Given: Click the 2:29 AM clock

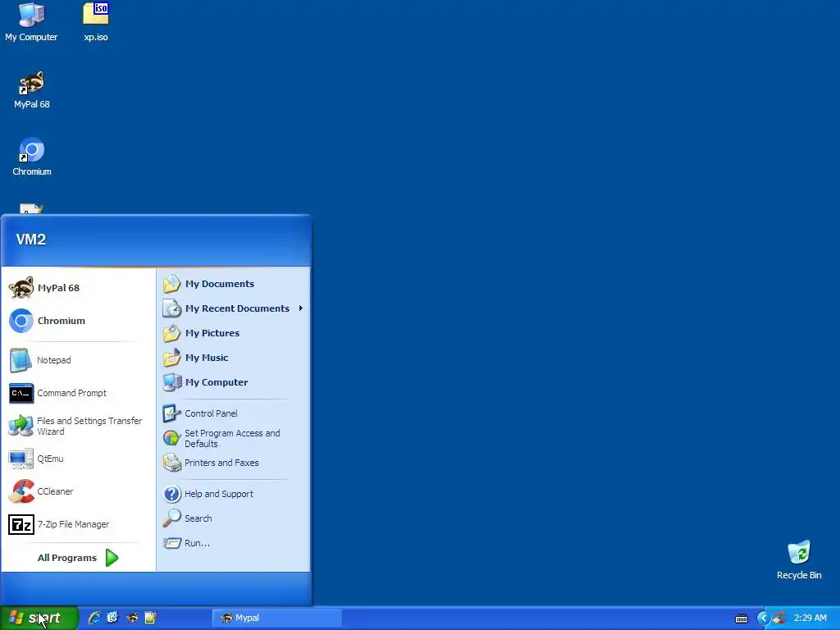Looking at the screenshot, I should click(x=810, y=619).
